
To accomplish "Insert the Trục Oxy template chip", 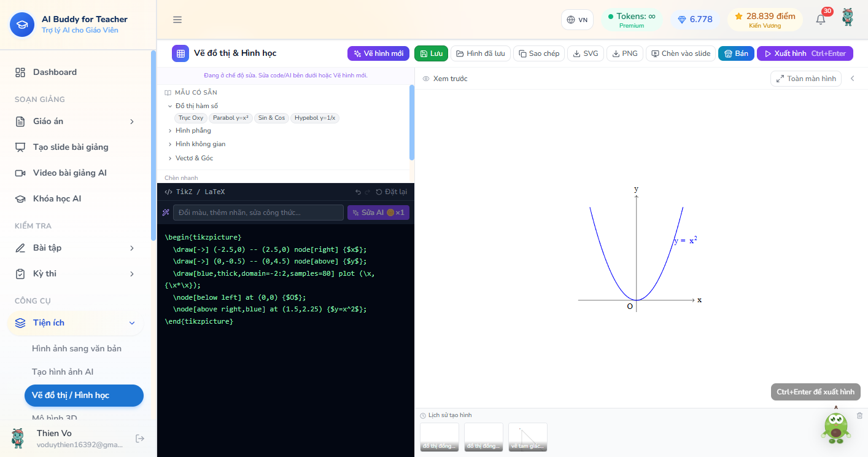I will click(191, 118).
